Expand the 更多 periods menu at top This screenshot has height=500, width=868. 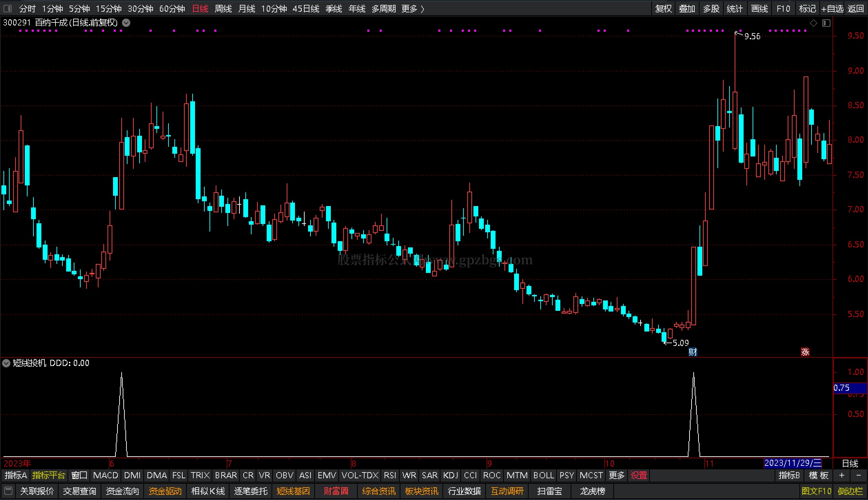[x=412, y=9]
